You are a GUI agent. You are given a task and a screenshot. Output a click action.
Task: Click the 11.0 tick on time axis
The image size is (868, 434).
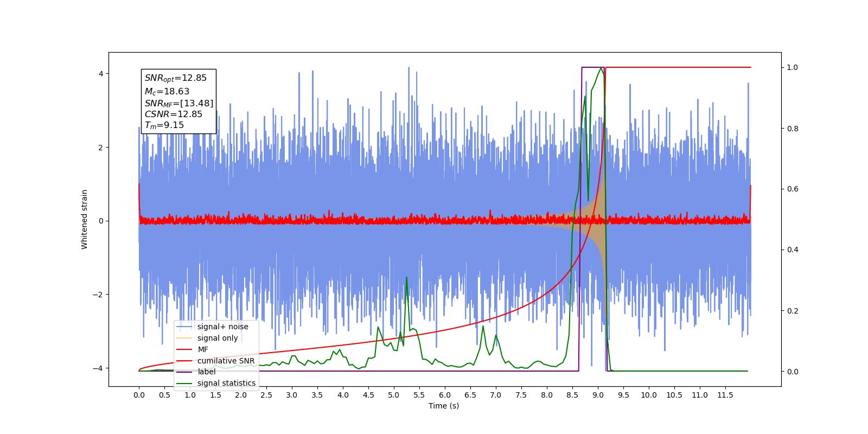click(700, 395)
